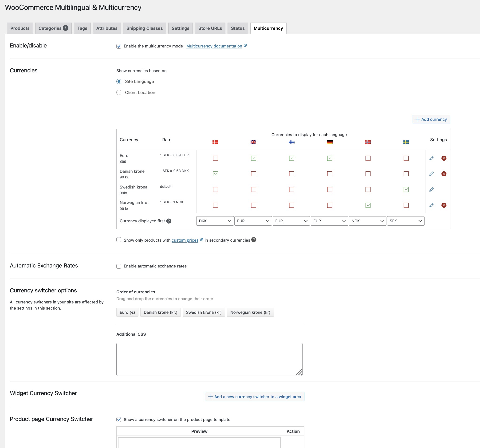Switch to the Attributes tab
This screenshot has height=448, width=480.
click(x=107, y=28)
